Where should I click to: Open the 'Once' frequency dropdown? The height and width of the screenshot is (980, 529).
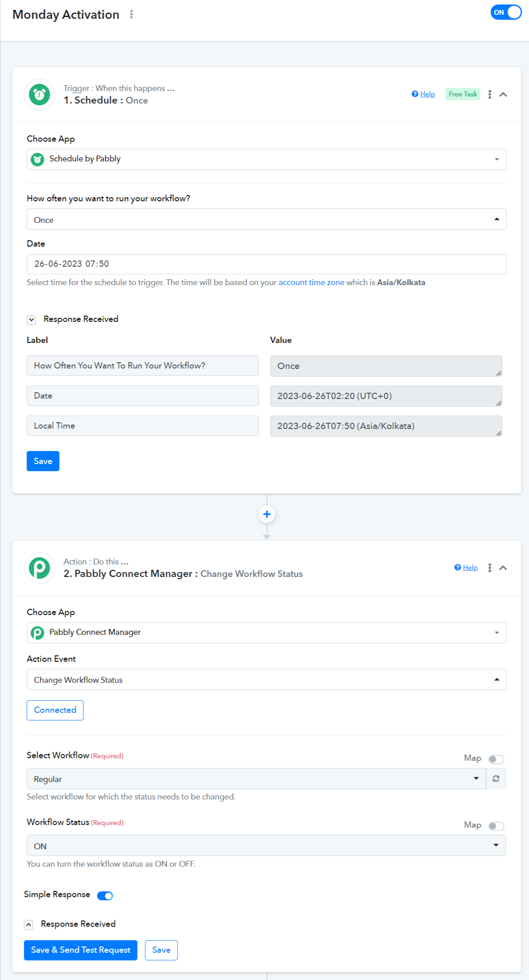(266, 219)
